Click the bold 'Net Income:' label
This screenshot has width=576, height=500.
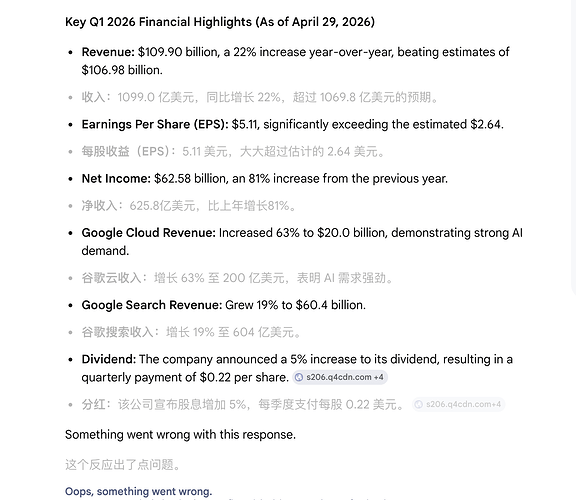[116, 179]
